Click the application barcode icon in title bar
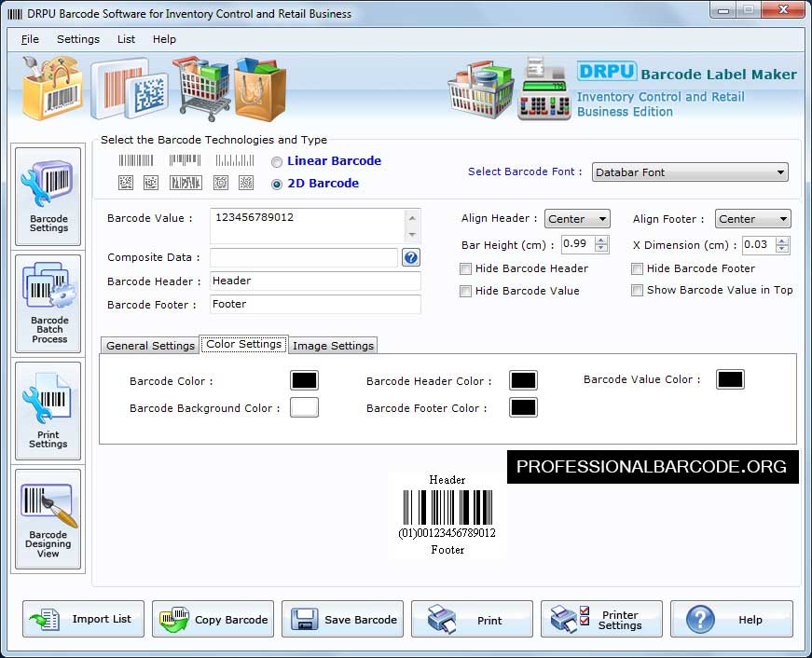 point(15,14)
